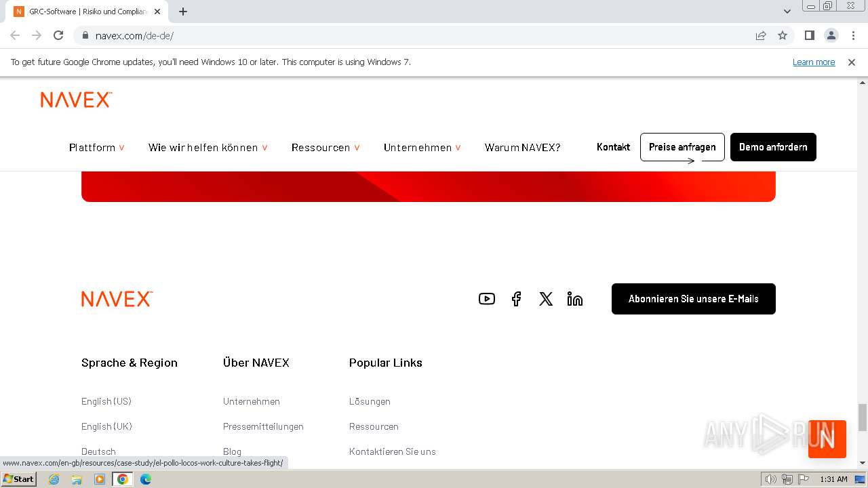Expand the Plattform menu

coord(97,147)
